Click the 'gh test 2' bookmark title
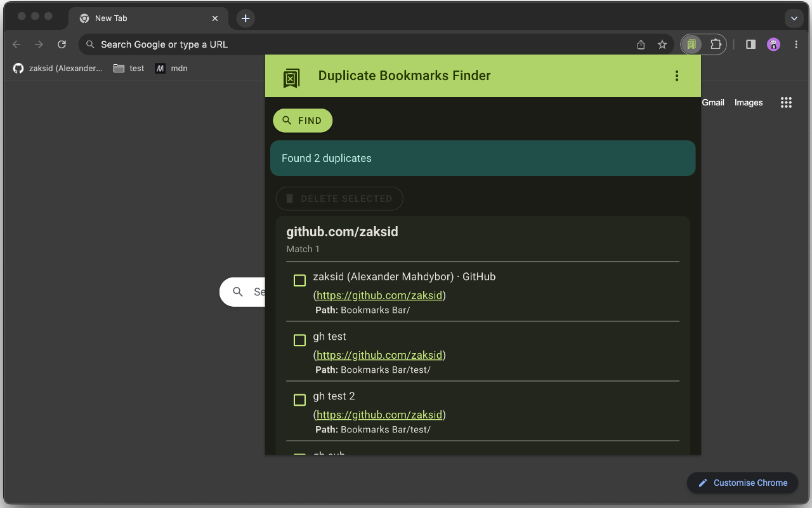812x508 pixels. [x=334, y=396]
